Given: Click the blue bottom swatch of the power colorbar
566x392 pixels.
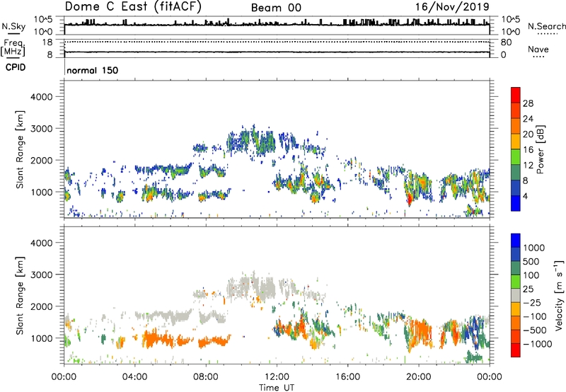Looking at the screenshot, I should point(516,203).
